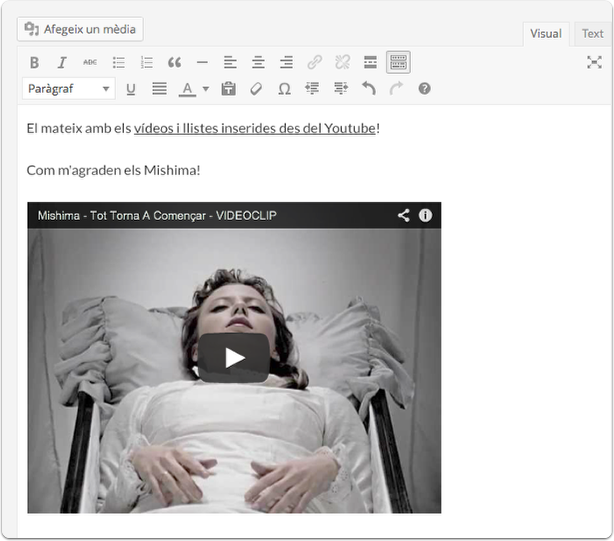Toggle underline formatting

tap(131, 89)
